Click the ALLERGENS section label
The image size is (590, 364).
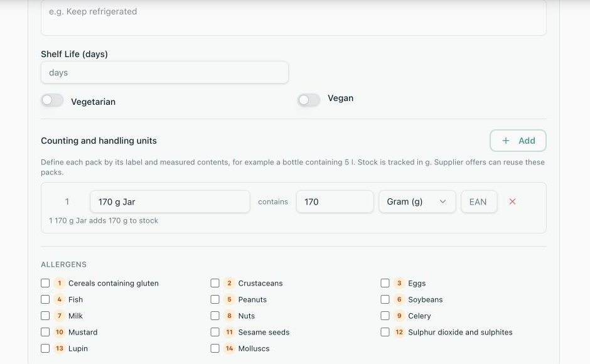click(x=63, y=265)
